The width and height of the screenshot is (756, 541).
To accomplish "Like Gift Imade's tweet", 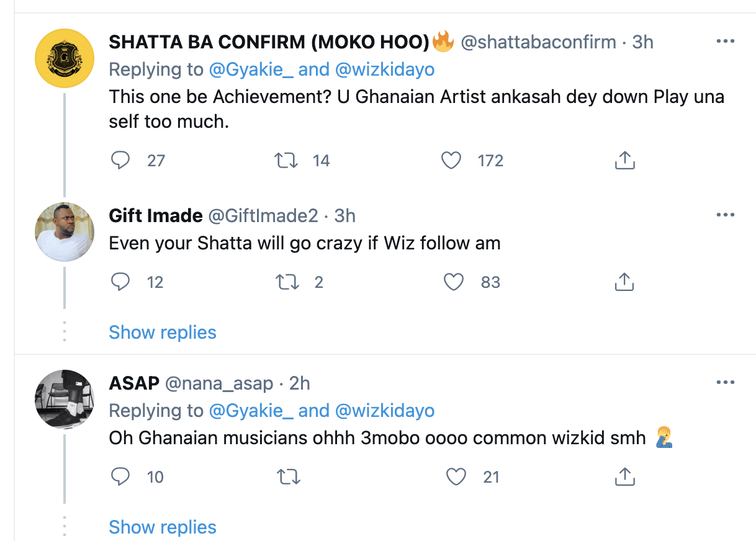I will pyautogui.click(x=454, y=282).
